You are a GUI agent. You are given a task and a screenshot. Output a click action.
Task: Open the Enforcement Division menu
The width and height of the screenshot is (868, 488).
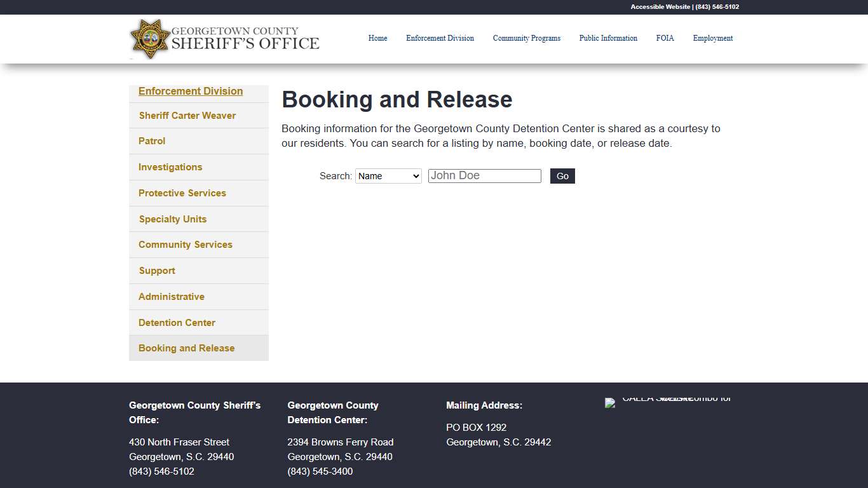tap(440, 38)
